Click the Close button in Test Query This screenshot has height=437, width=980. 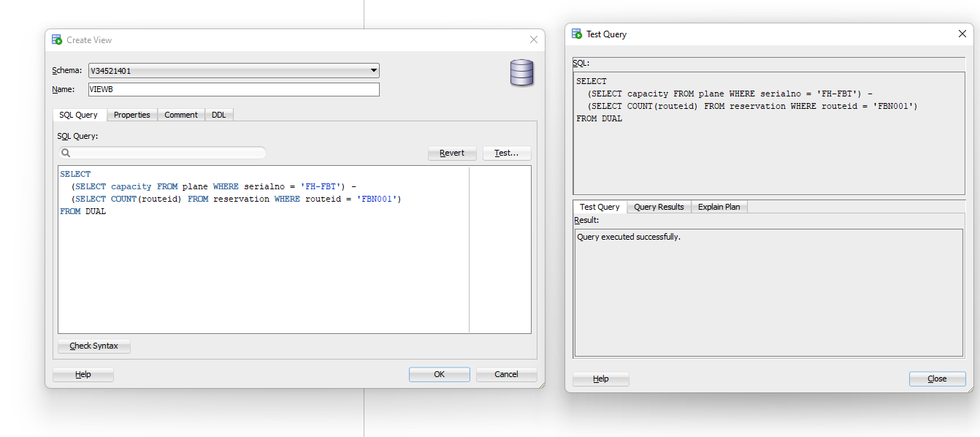[938, 379]
